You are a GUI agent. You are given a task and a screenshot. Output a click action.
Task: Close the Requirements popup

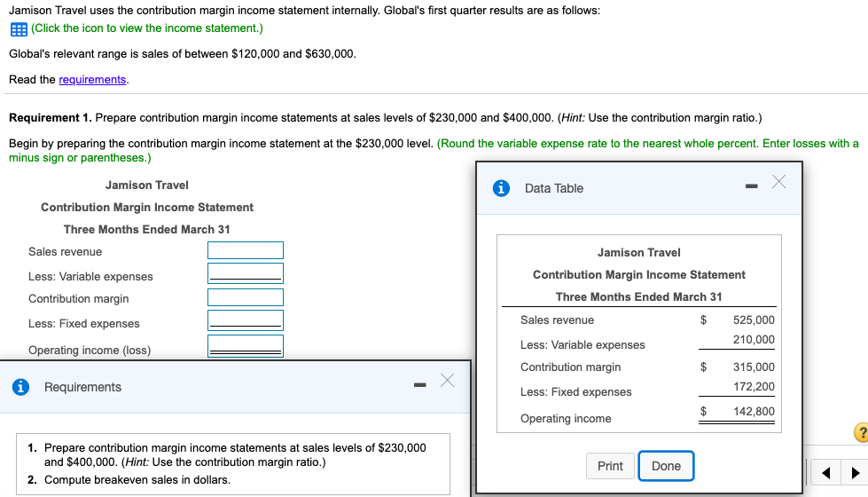click(447, 380)
